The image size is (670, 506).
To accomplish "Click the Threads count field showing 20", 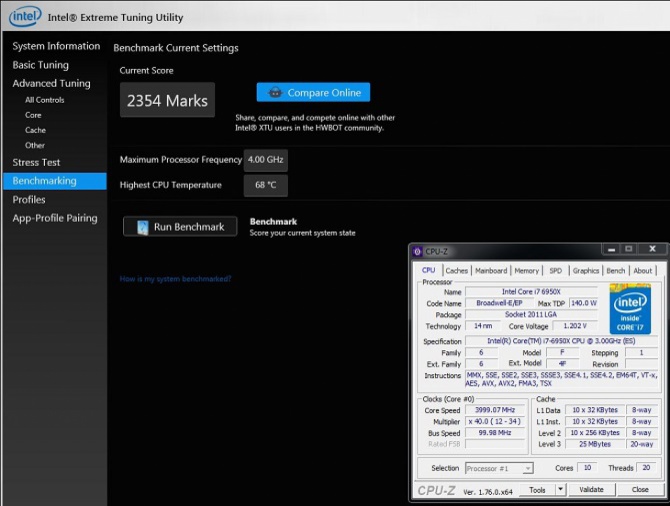I will click(x=646, y=468).
